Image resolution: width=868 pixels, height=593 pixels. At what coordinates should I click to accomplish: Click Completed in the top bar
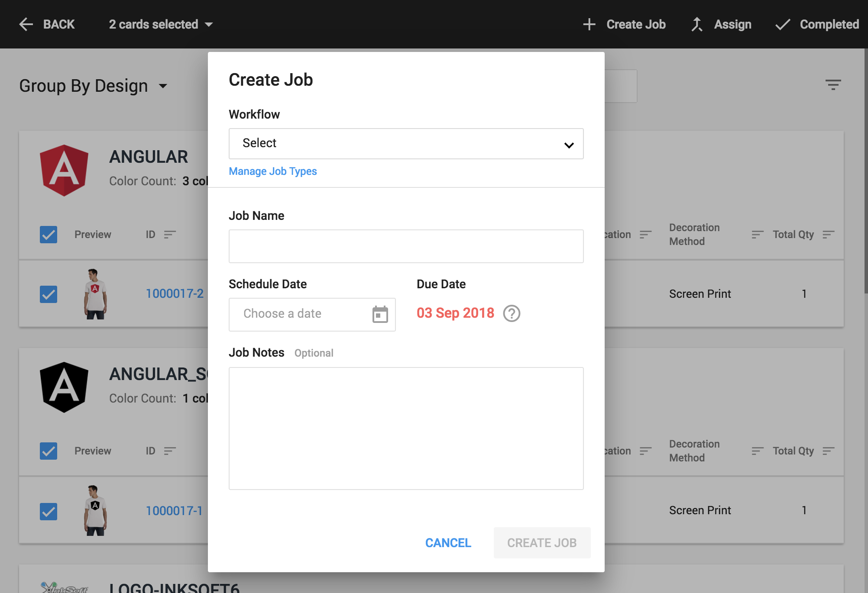coord(817,24)
